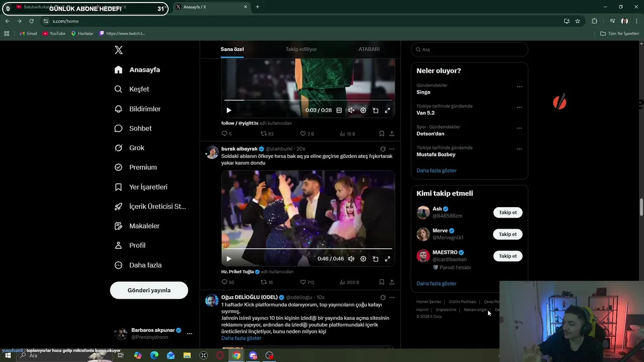Reload the page in Chrome toolbar

tap(31, 21)
